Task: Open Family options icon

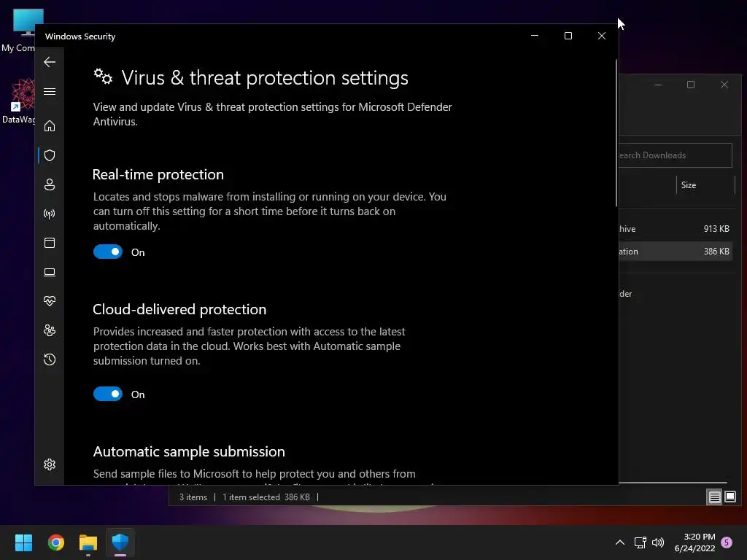Action: coord(50,330)
